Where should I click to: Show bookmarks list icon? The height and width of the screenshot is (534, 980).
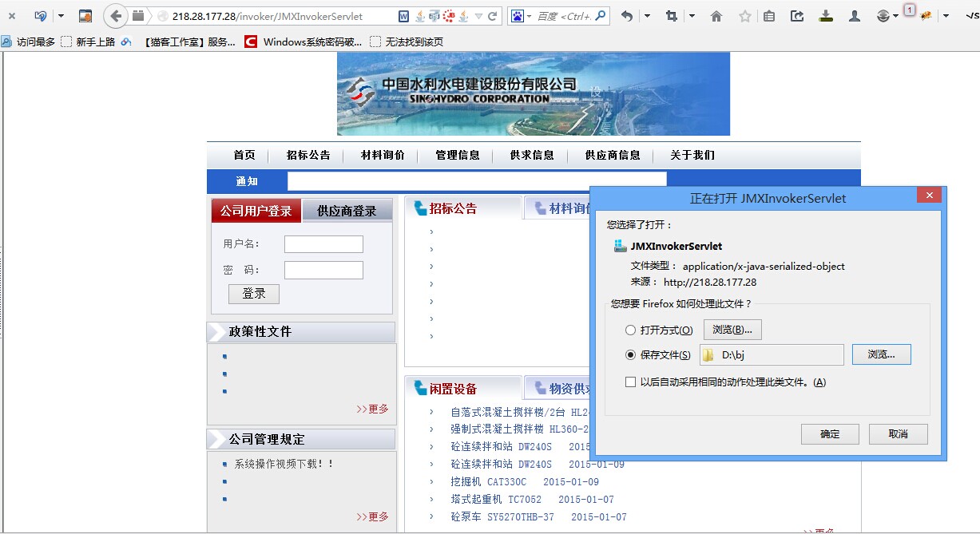[x=768, y=16]
